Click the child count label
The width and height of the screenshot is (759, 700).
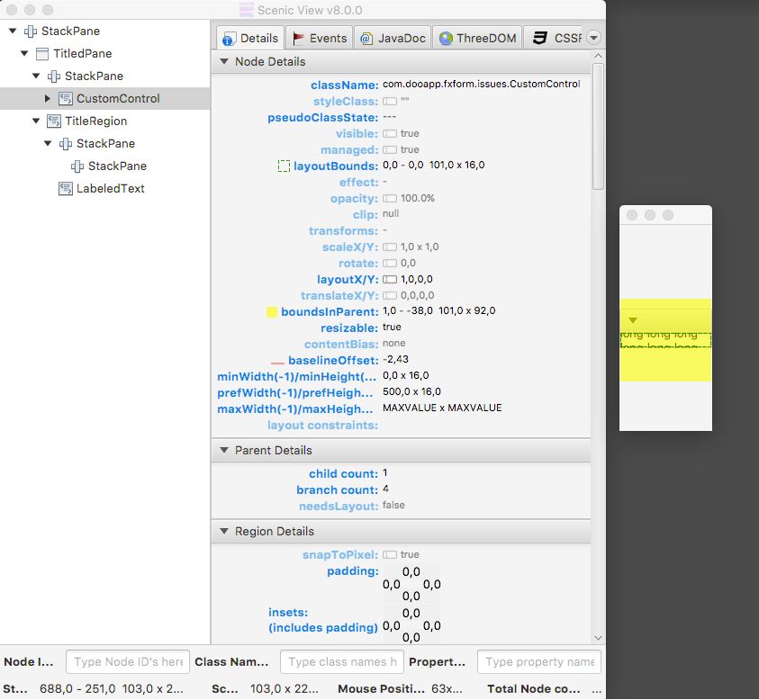point(343,474)
